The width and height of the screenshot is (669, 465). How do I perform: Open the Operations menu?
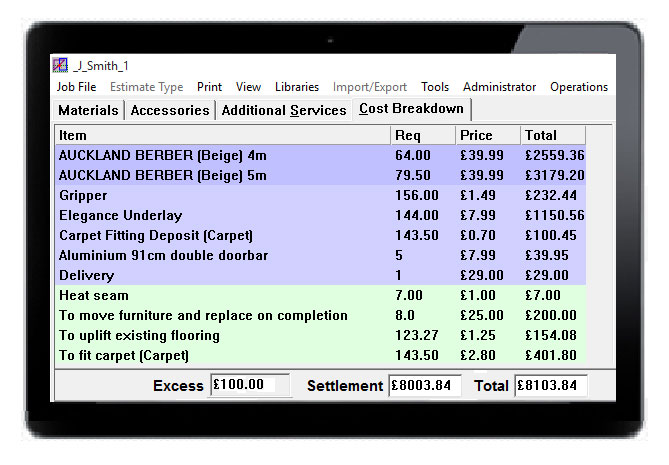[x=578, y=87]
